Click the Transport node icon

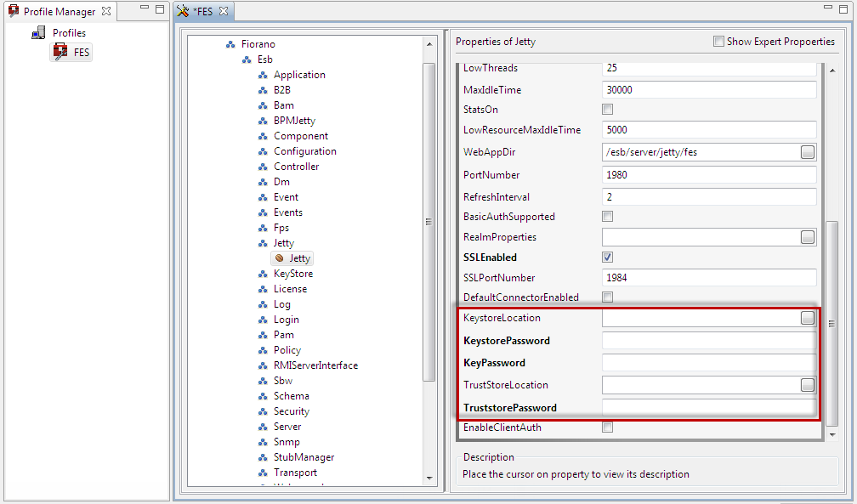tap(263, 473)
